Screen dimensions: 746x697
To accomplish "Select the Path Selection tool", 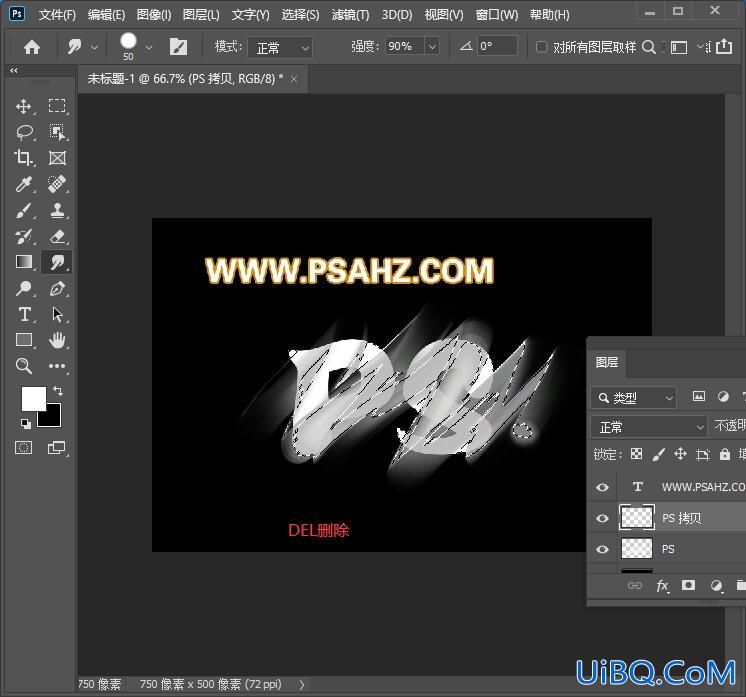I will [57, 314].
